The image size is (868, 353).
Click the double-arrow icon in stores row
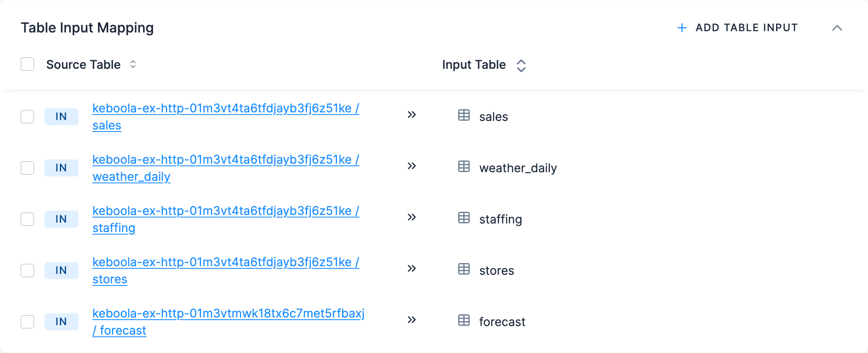click(x=412, y=268)
